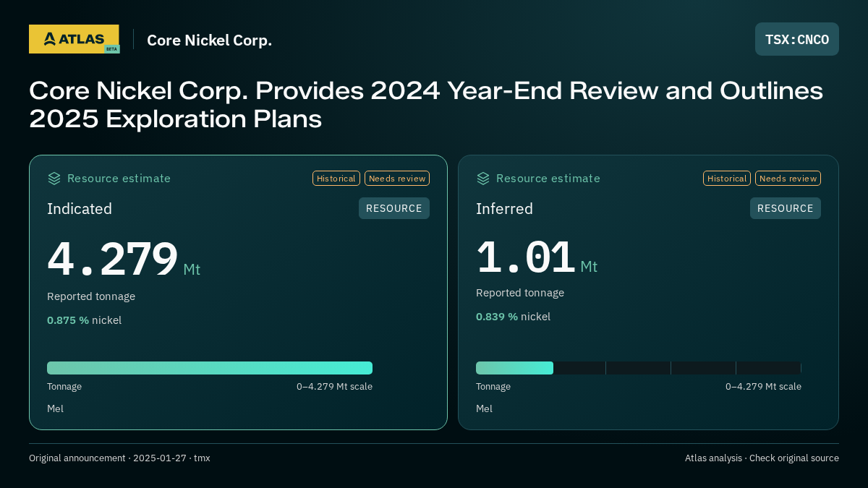
Task: Click the Resource estimate label on the Indicated card
Action: (x=119, y=179)
